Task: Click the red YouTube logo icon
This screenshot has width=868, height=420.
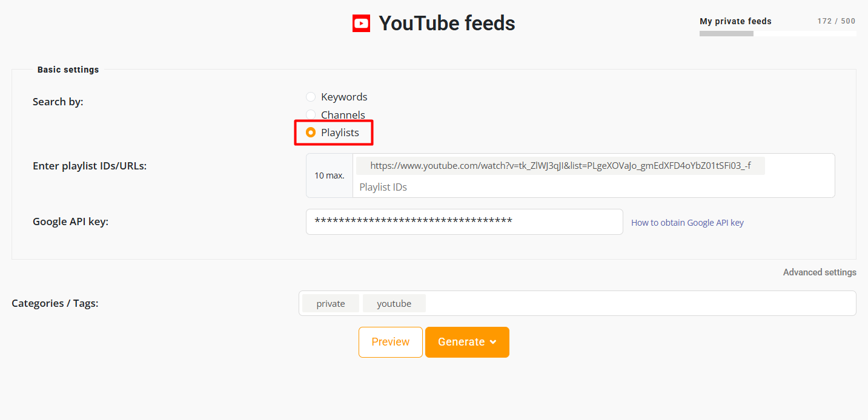Action: (x=361, y=23)
